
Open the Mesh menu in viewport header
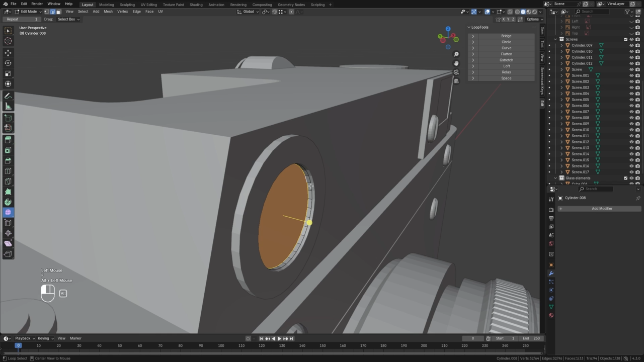click(108, 12)
